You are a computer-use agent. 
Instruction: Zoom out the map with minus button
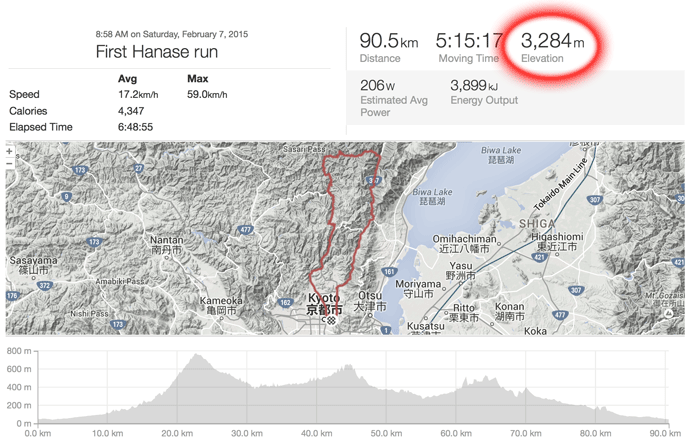tap(10, 163)
